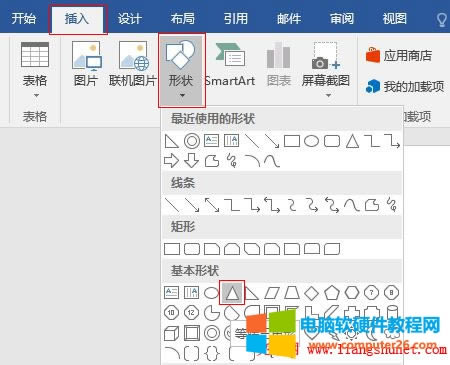Image resolution: width=450 pixels, height=365 pixels.
Task: Pick right arrow block shape in recent shapes
Action: pyautogui.click(x=172, y=161)
